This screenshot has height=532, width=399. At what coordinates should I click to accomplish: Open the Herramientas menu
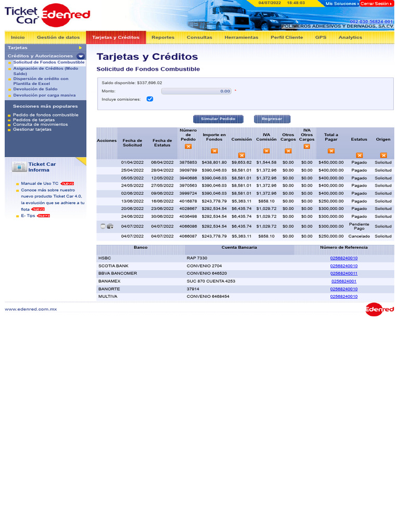pos(241,37)
